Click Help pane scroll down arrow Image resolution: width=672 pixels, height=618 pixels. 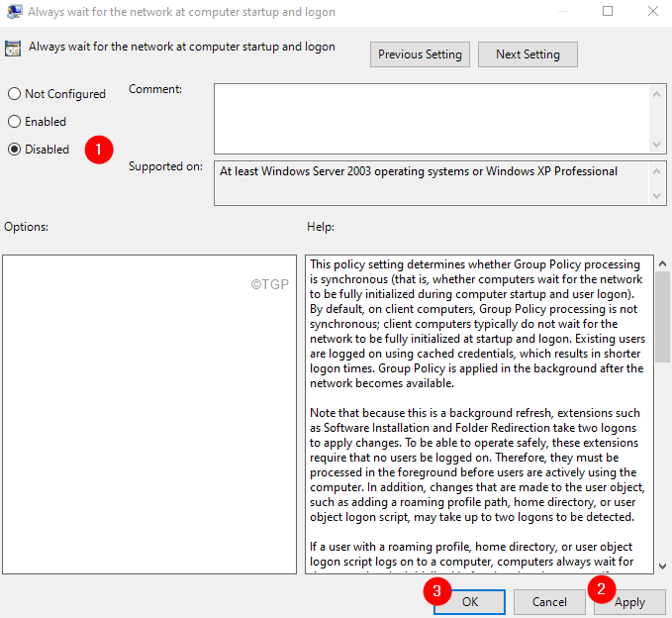[662, 566]
